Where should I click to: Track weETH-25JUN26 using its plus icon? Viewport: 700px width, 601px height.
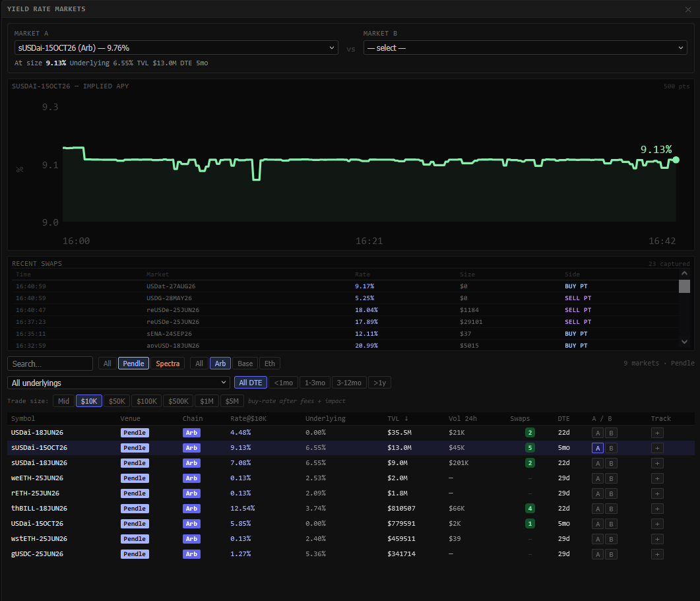pos(657,478)
